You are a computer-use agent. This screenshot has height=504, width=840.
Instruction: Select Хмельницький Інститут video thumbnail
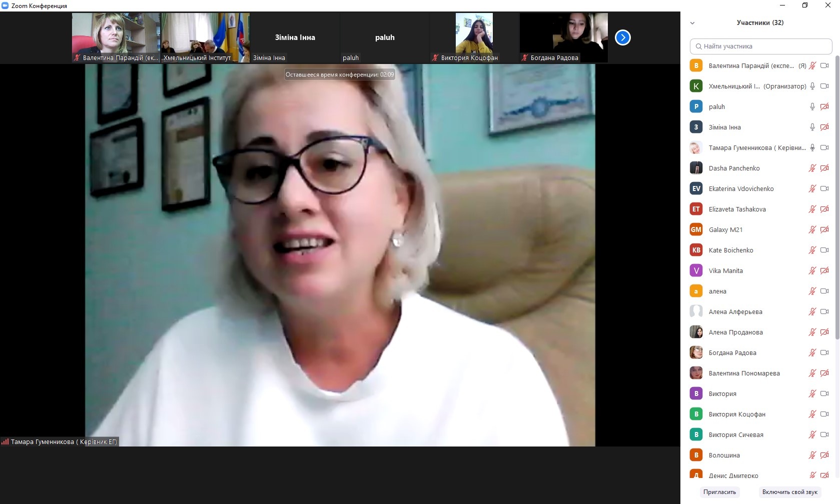(x=206, y=37)
